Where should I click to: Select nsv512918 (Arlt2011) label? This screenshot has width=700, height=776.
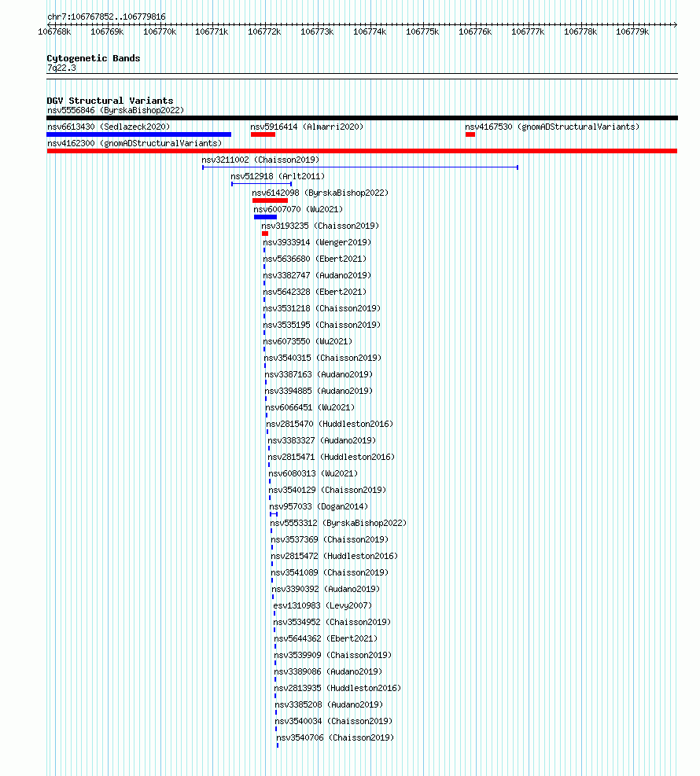coord(278,176)
